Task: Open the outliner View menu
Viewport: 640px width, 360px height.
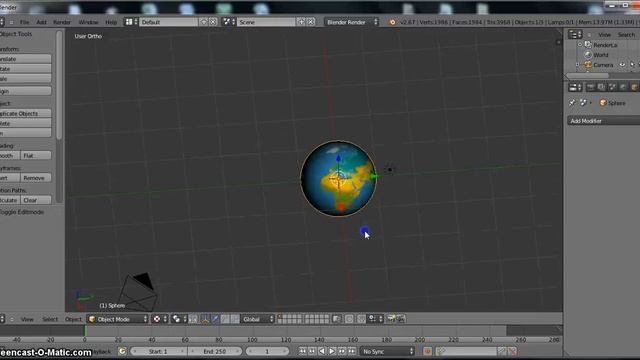Action: 604,35
